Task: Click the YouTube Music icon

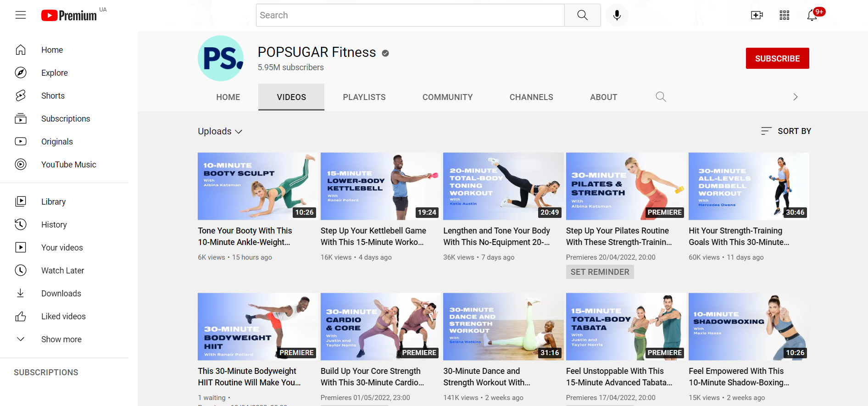Action: (21, 164)
